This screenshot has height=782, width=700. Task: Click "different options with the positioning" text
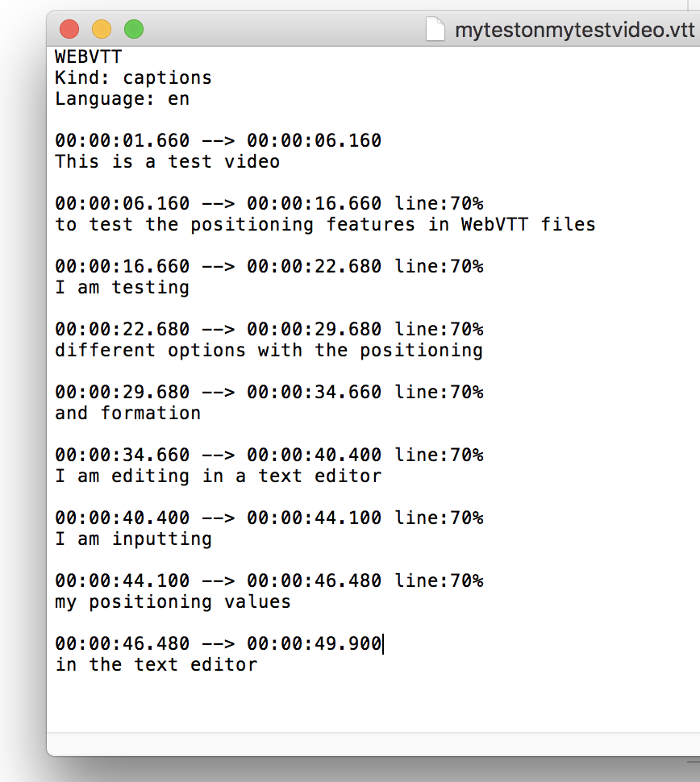click(x=269, y=351)
